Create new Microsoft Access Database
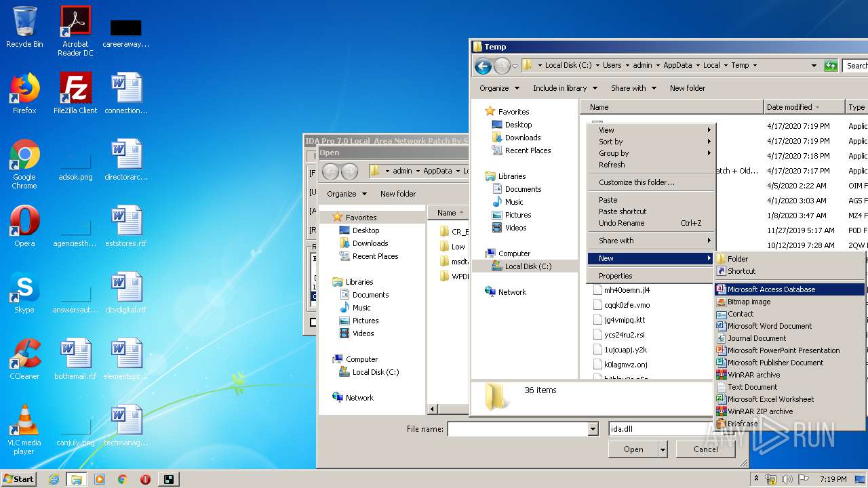The width and height of the screenshot is (868, 488). (790, 289)
